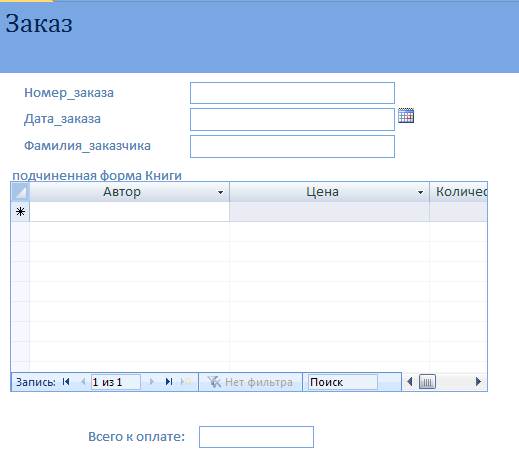Click the Фамилия_заказчика input field

pyautogui.click(x=292, y=146)
